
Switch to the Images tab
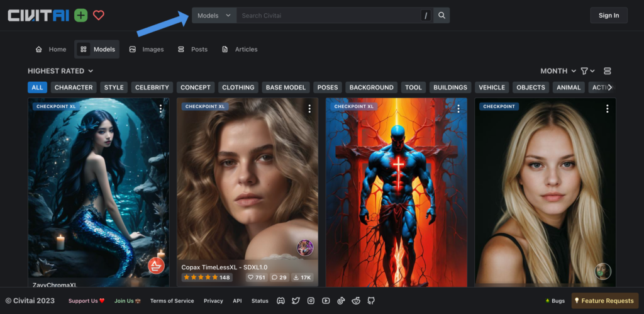click(x=146, y=49)
